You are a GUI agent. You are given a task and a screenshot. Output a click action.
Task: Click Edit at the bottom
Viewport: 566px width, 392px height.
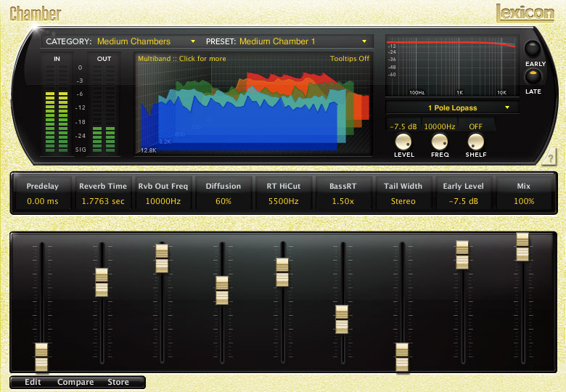[x=33, y=382]
